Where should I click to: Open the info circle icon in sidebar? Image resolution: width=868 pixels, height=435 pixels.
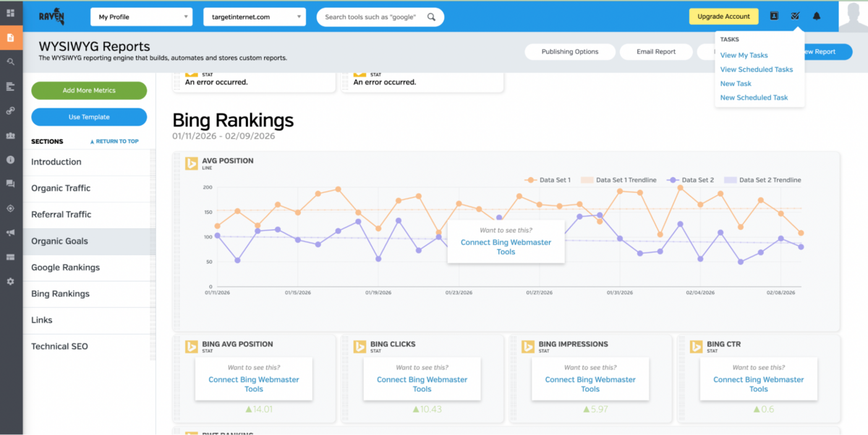(x=10, y=159)
